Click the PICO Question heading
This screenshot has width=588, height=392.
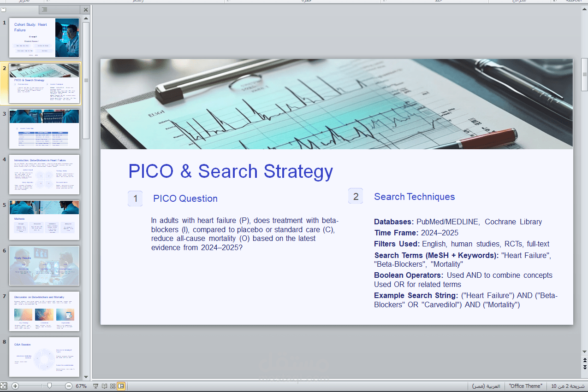pyautogui.click(x=185, y=199)
